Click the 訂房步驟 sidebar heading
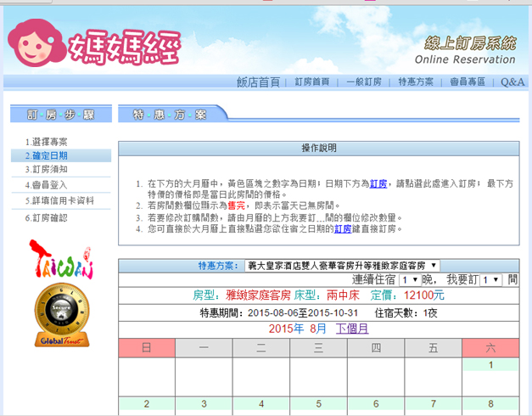The height and width of the screenshot is (416, 532). [61, 115]
